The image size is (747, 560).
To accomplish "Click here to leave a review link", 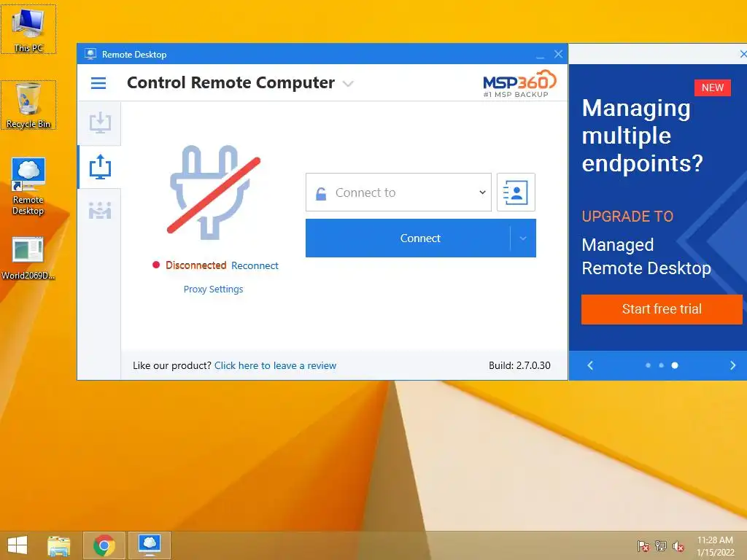I will [275, 366].
